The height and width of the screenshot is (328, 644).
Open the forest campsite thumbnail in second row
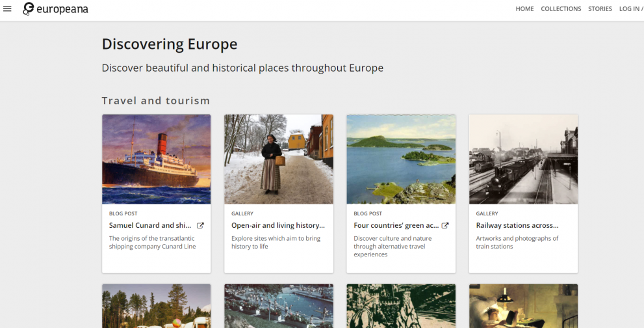point(157,306)
